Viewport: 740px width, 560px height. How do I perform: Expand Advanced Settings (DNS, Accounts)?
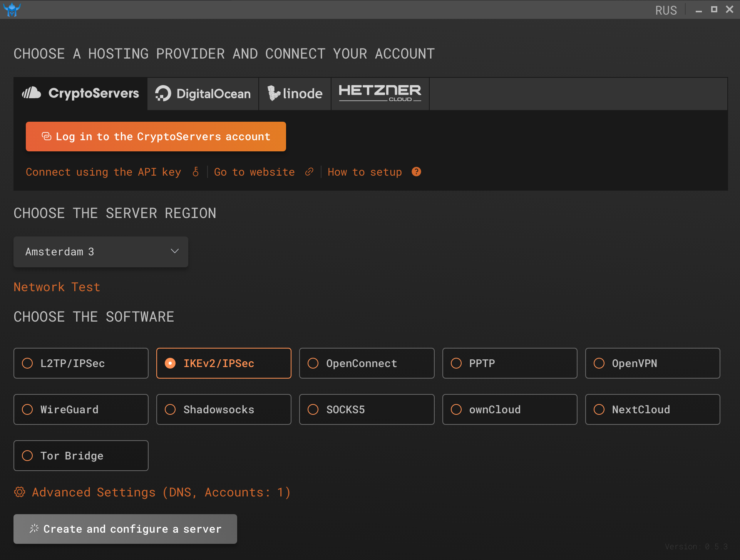point(161,492)
